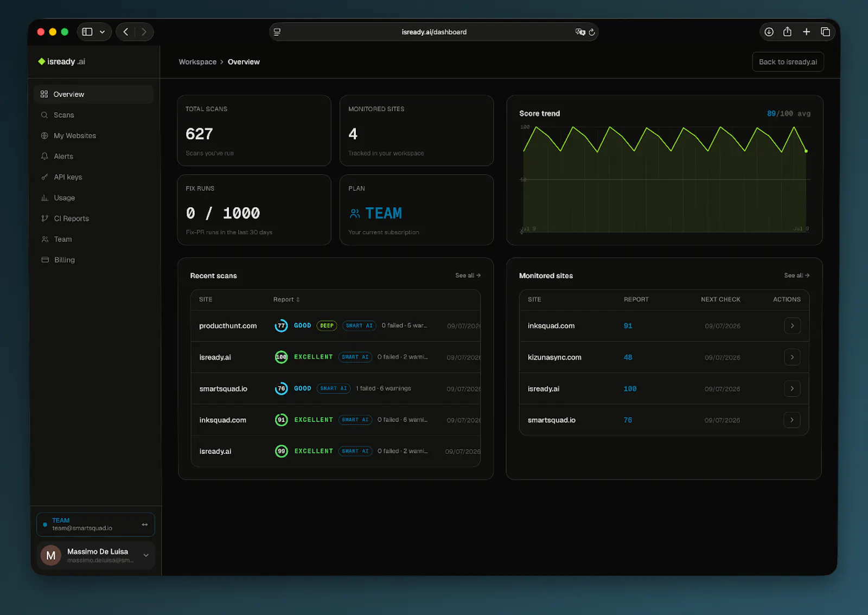Open smartsquad.io recent scan row
This screenshot has width=868, height=615.
click(336, 389)
